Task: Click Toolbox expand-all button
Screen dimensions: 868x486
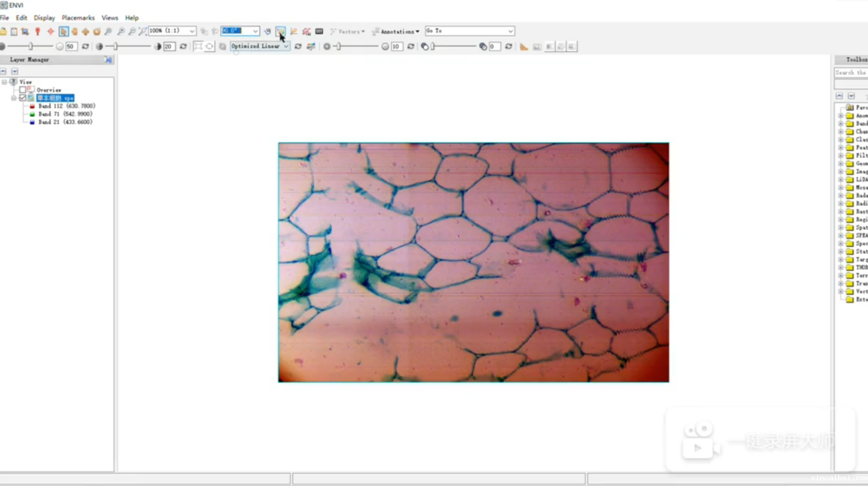Action: (852, 96)
